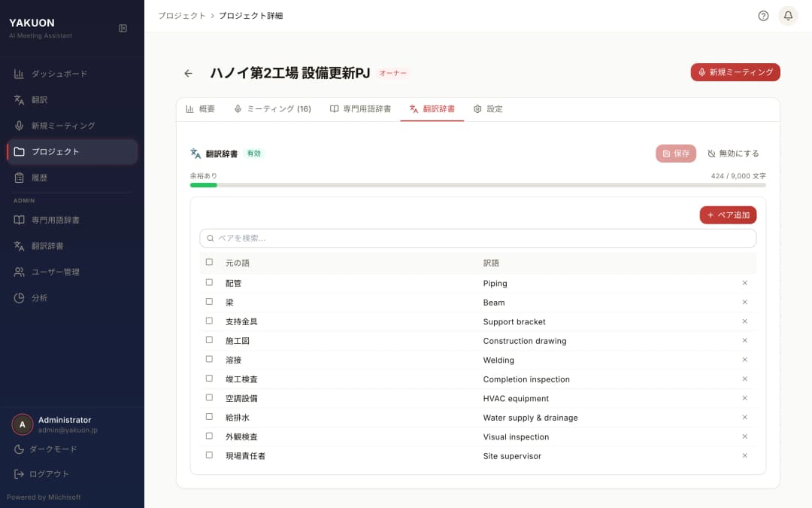The height and width of the screenshot is (508, 812).
Task: Check the 溶接 row checkbox
Action: click(x=209, y=359)
